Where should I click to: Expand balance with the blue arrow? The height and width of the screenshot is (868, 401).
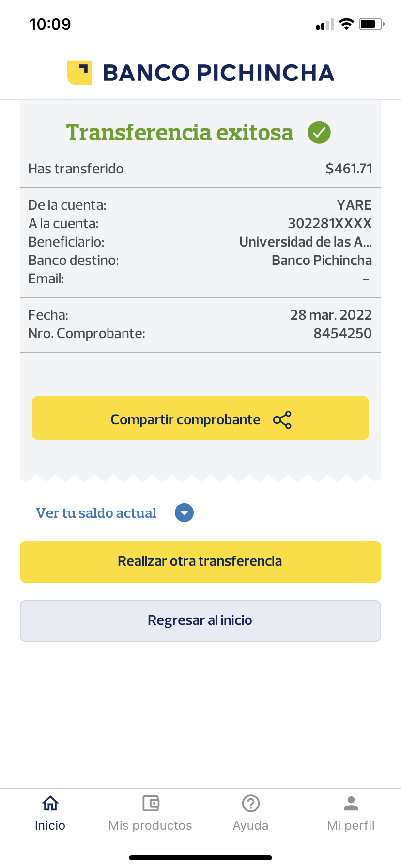coord(184,513)
